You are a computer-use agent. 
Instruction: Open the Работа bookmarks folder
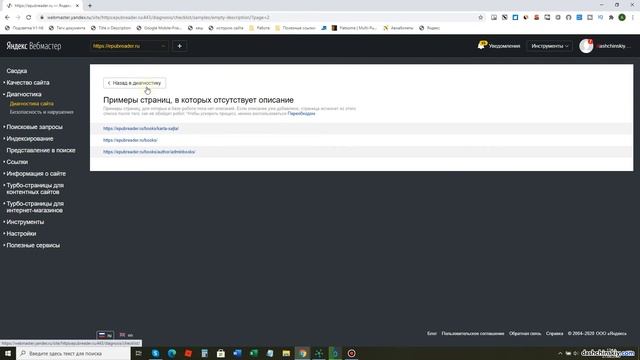point(259,28)
